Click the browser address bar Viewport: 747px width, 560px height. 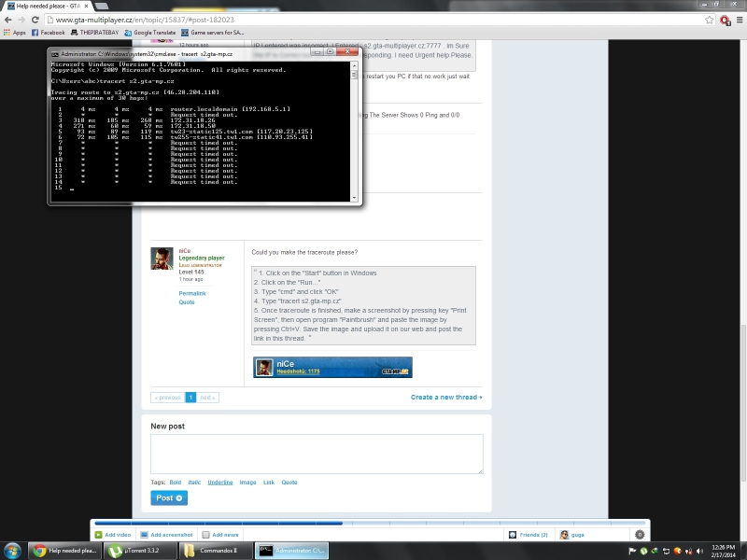(373, 19)
